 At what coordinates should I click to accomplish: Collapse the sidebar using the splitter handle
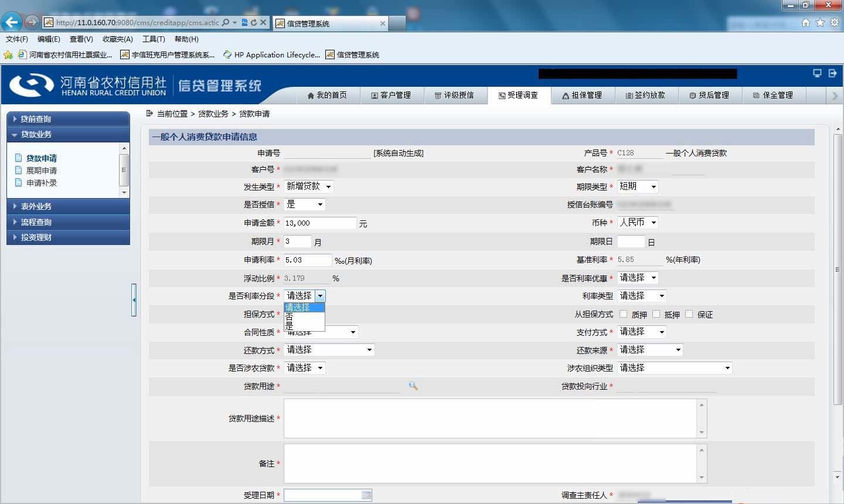click(x=134, y=300)
